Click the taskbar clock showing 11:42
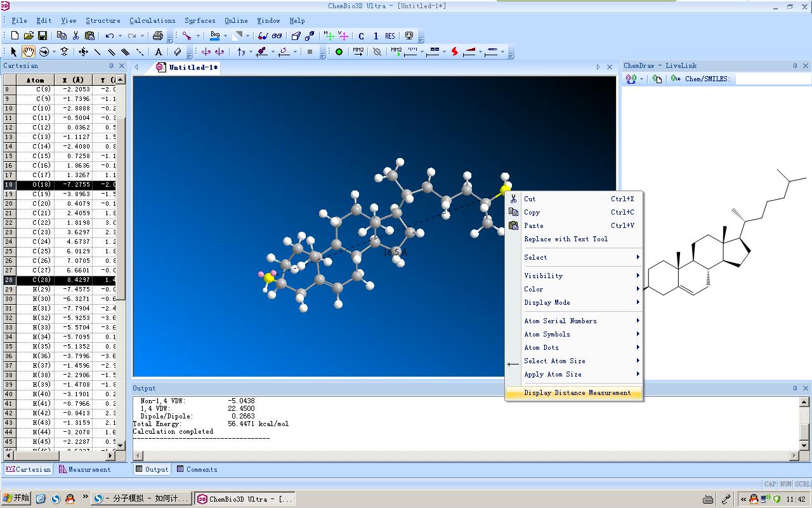812x508 pixels. point(796,499)
